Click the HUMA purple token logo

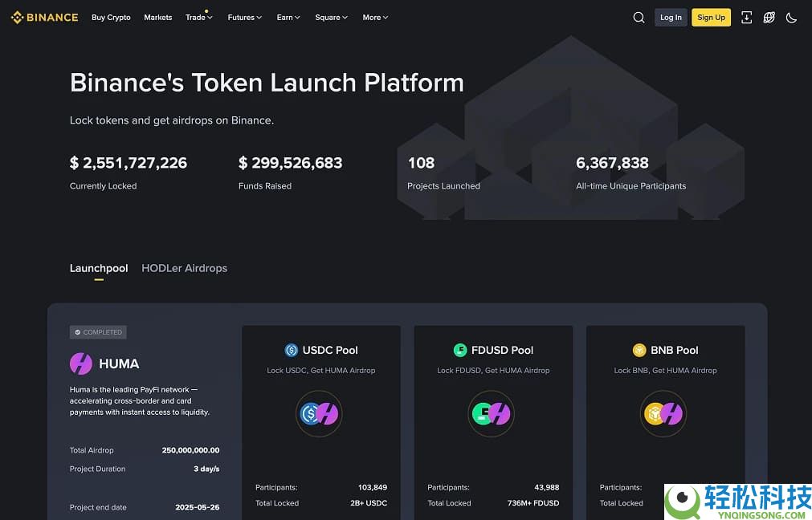tap(81, 364)
